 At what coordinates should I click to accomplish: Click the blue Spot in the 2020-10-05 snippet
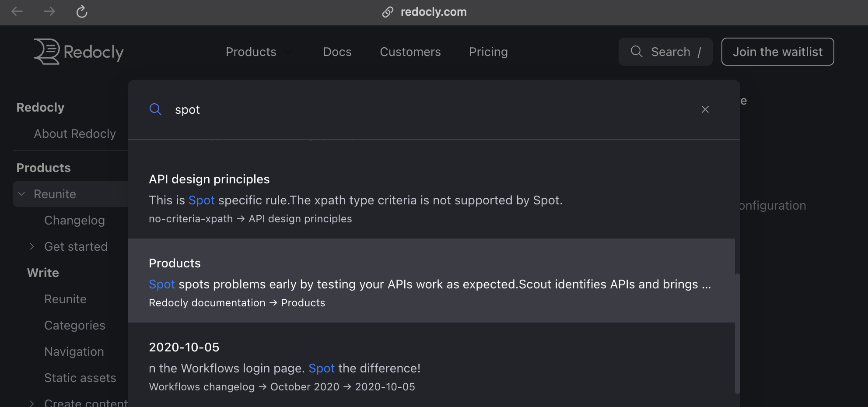pyautogui.click(x=322, y=368)
